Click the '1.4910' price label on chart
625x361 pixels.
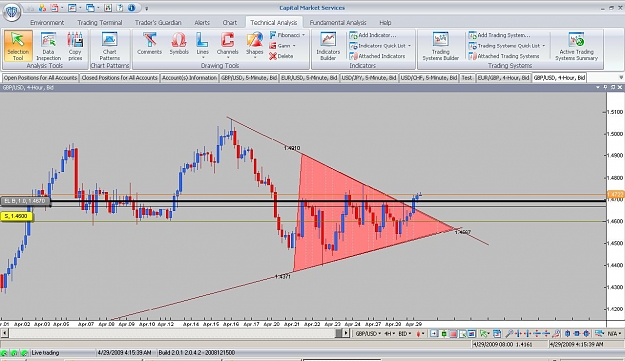(x=292, y=148)
